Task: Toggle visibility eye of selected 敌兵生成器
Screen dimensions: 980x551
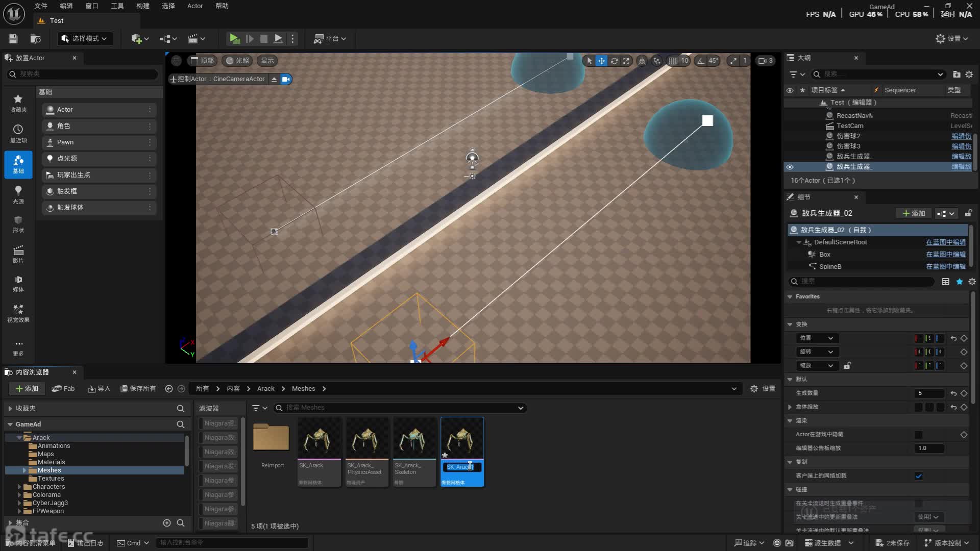Action: 790,167
